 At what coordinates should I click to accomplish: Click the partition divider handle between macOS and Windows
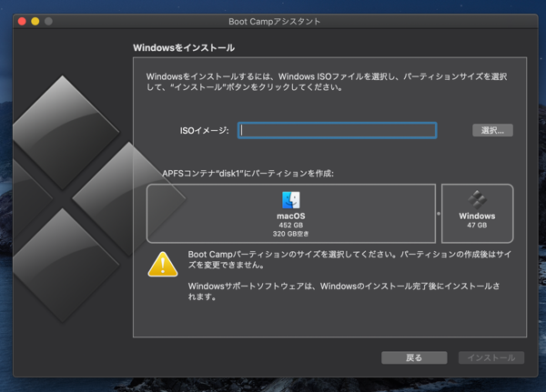pos(439,214)
